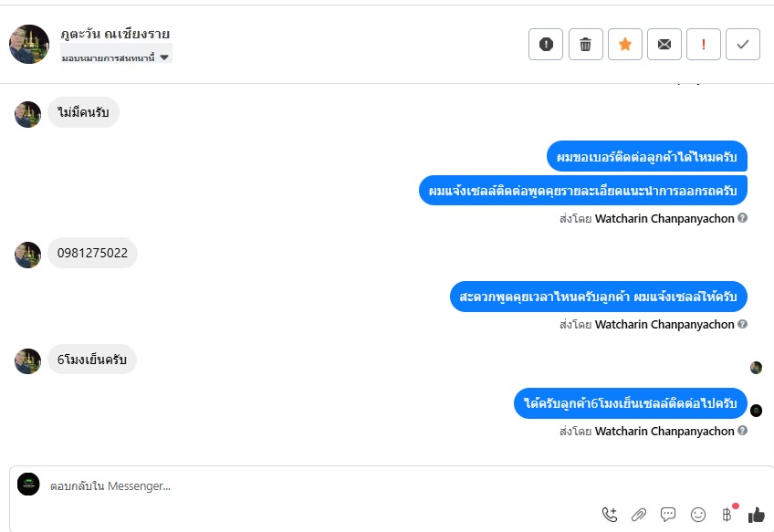Send a thumbs-up like

[x=757, y=516]
